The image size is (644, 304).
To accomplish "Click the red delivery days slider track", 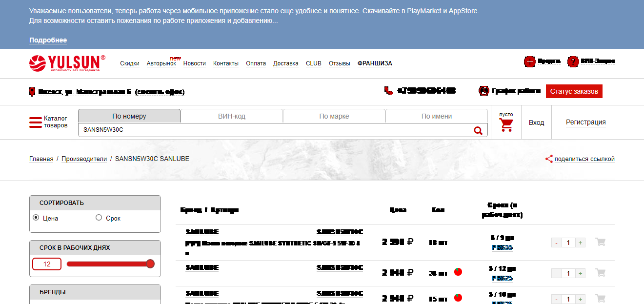I will 108,264.
